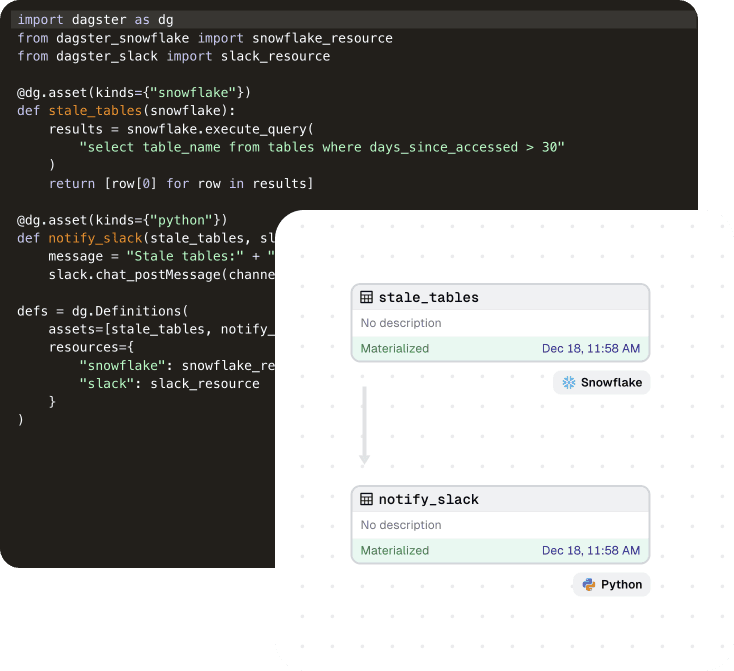
Task: Click the arrowhead of the dependency edge
Action: coord(364,459)
